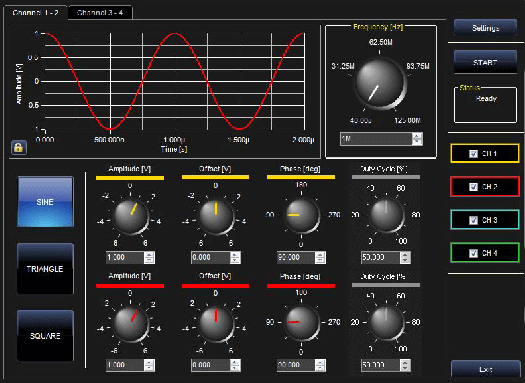The image size is (525, 383).
Task: Click the upper Duty Cycle value field 50.000
Action: [x=380, y=257]
